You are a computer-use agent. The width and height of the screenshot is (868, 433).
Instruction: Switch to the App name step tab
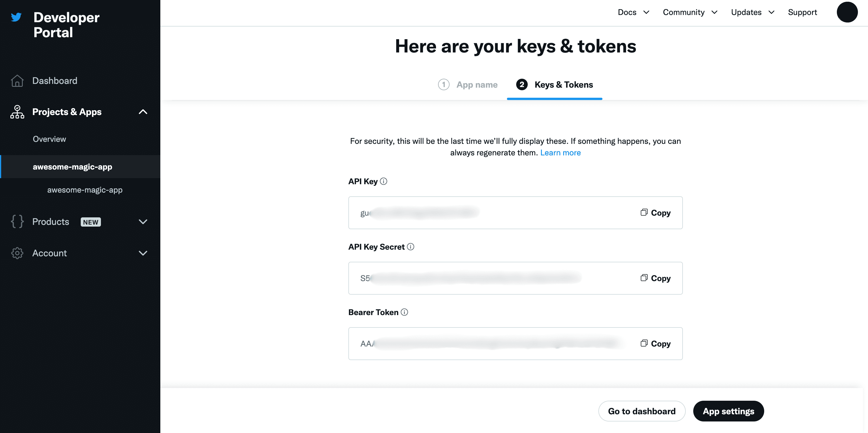tap(468, 84)
